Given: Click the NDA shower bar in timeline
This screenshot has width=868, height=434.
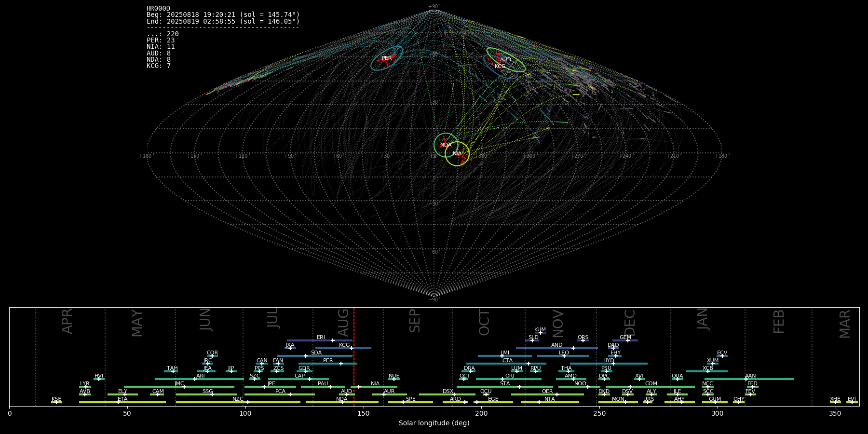Looking at the screenshot, I should click(342, 402).
